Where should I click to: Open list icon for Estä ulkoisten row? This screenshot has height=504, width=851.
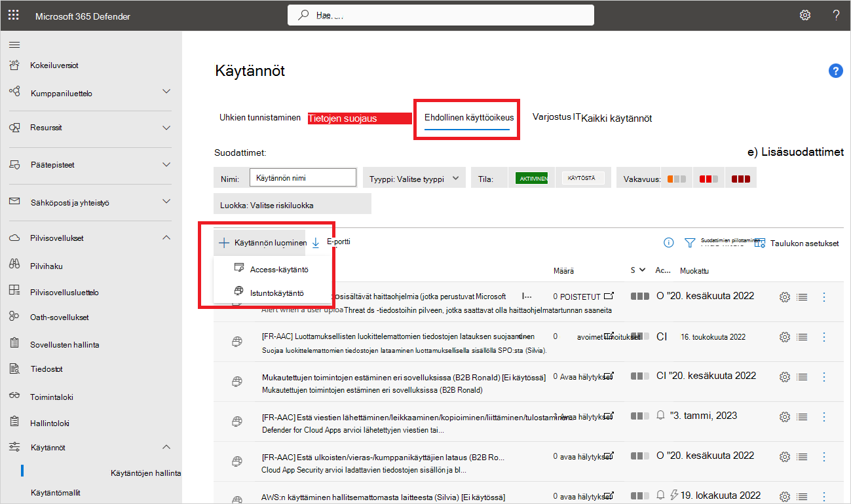[x=802, y=456]
